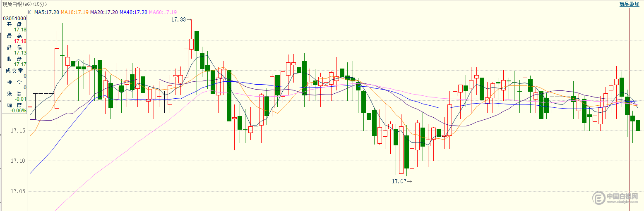Open the 商品叠加 overlay link
The width and height of the screenshot is (644, 211).
(x=629, y=4)
